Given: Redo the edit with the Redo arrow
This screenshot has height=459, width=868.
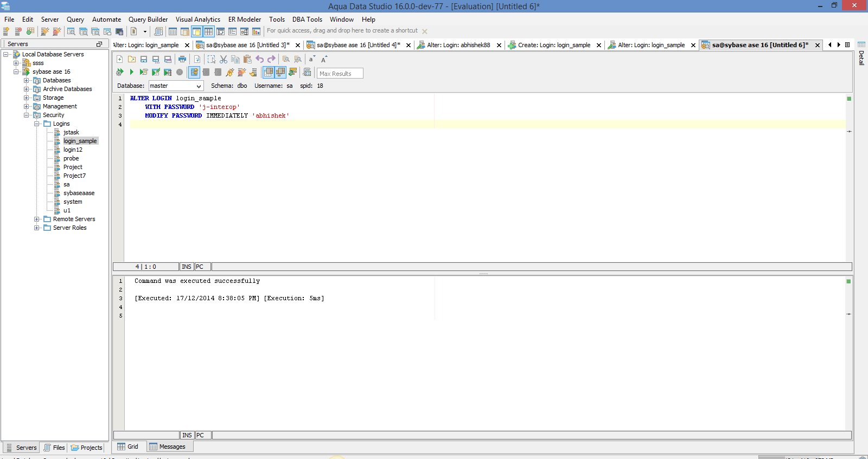Looking at the screenshot, I should tap(272, 59).
